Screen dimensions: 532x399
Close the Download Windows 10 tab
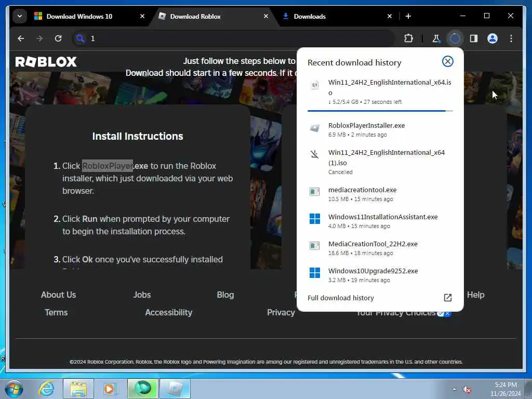click(142, 16)
